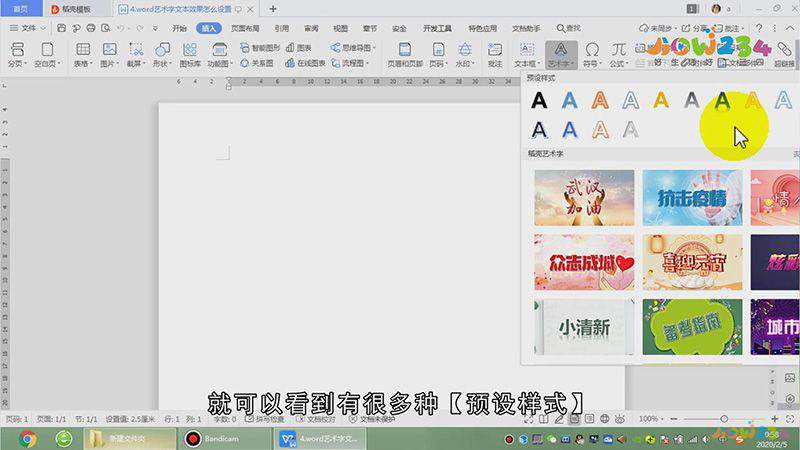
Task: Select black fill WordArt preset style
Action: pos(539,101)
